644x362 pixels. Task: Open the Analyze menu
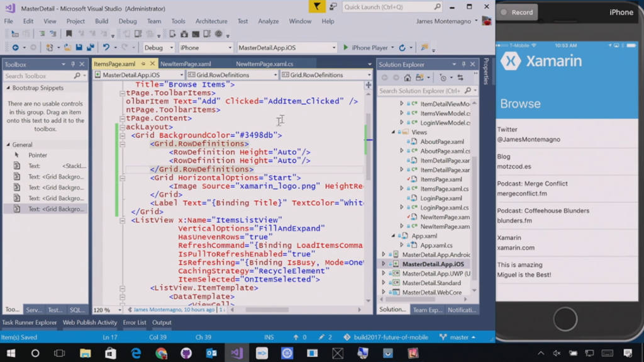268,21
